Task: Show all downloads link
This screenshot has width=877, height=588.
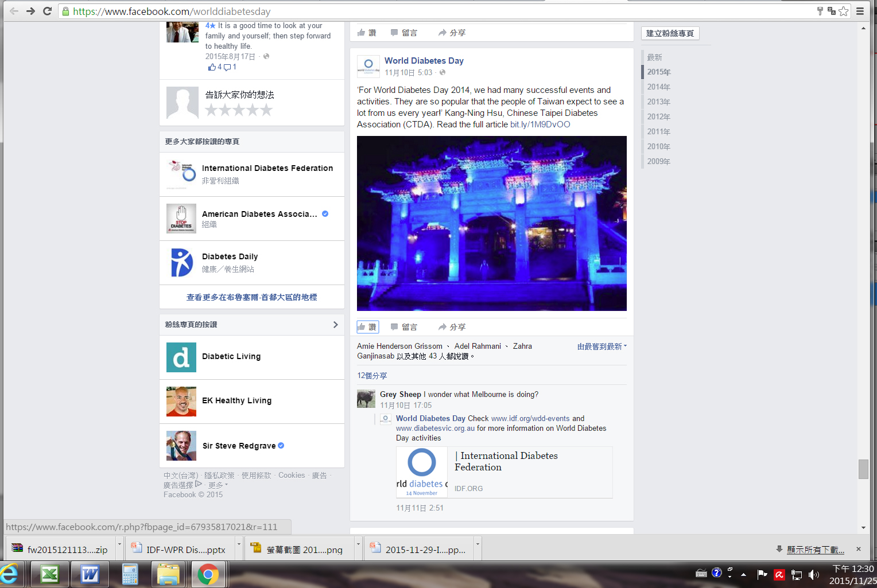Action: [x=816, y=550]
